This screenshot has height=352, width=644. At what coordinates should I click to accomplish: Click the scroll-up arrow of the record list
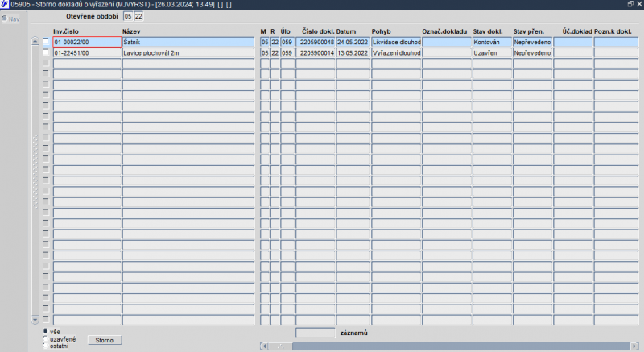coord(35,41)
